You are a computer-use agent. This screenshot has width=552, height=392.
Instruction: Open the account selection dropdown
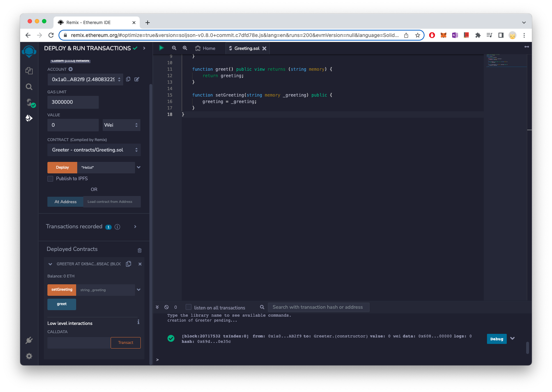[85, 79]
